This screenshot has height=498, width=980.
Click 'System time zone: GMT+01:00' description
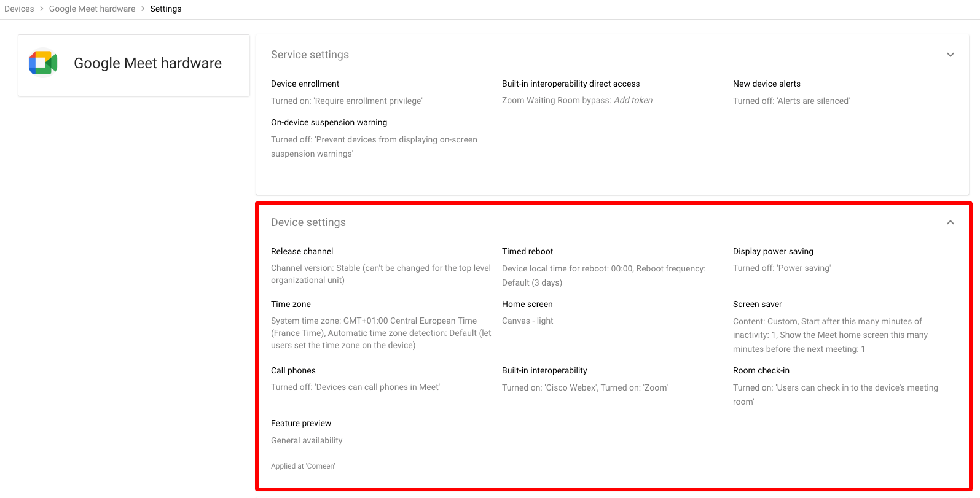click(x=381, y=333)
